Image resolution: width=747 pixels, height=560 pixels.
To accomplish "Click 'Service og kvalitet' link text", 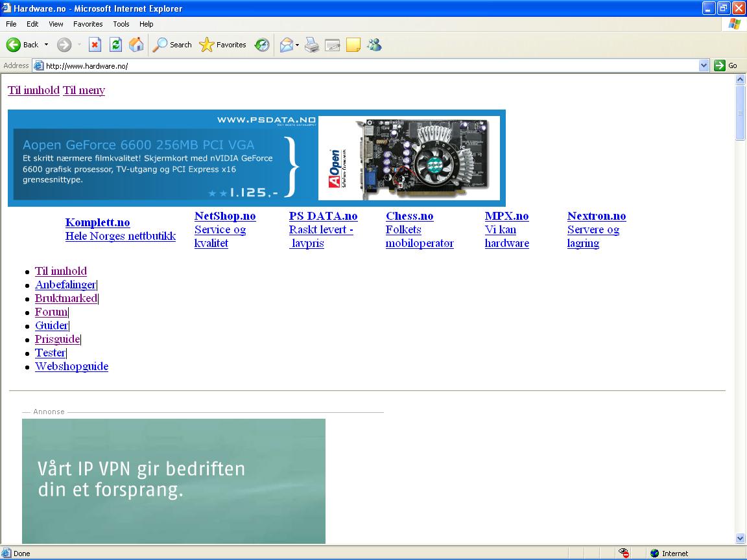I will click(x=220, y=237).
